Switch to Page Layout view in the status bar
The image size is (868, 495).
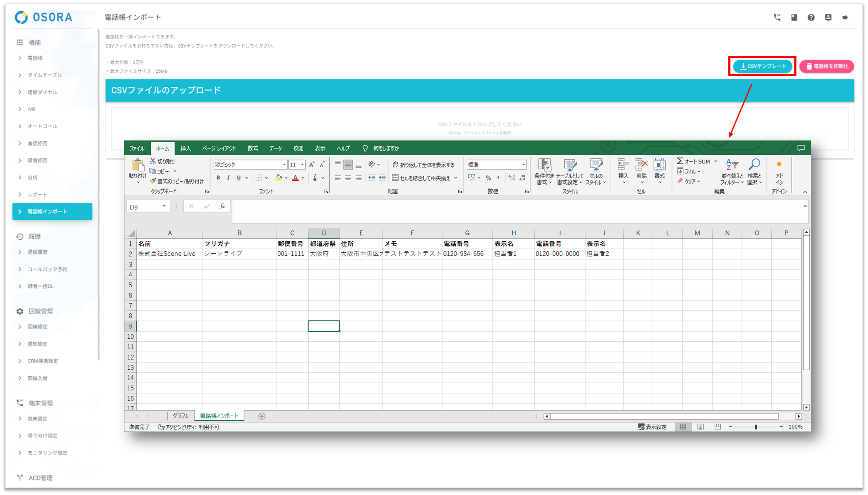(x=701, y=427)
